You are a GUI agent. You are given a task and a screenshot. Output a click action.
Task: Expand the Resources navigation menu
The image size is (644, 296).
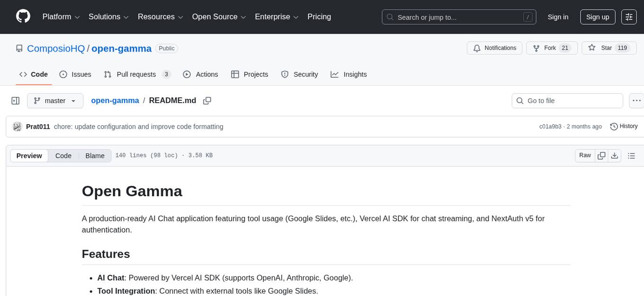coord(160,17)
